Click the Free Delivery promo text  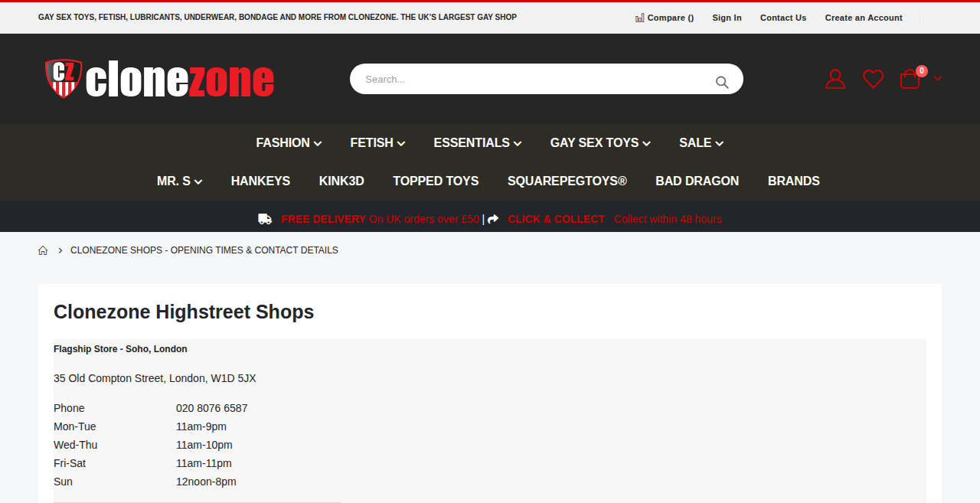click(x=381, y=219)
